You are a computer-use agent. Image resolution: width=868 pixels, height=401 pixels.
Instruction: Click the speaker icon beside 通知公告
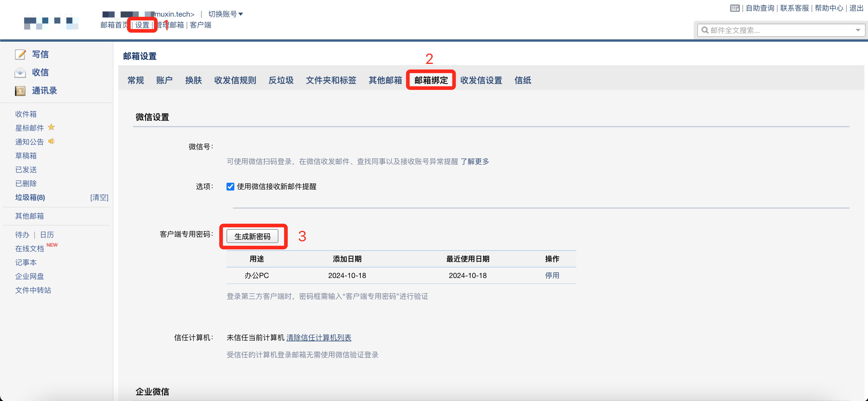coord(51,141)
